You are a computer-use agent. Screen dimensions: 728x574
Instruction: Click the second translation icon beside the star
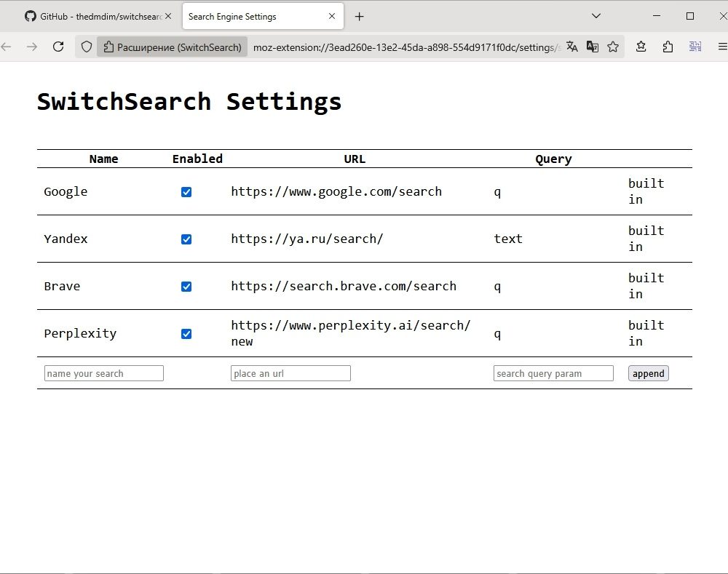pyautogui.click(x=593, y=47)
